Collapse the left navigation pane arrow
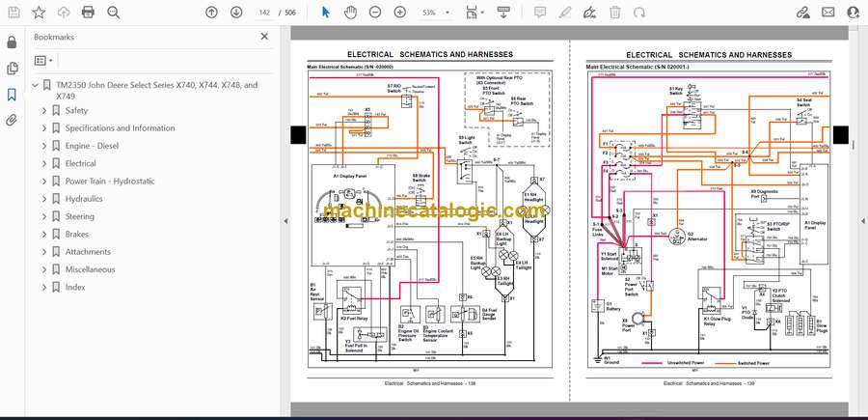The image size is (868, 420). point(285,221)
